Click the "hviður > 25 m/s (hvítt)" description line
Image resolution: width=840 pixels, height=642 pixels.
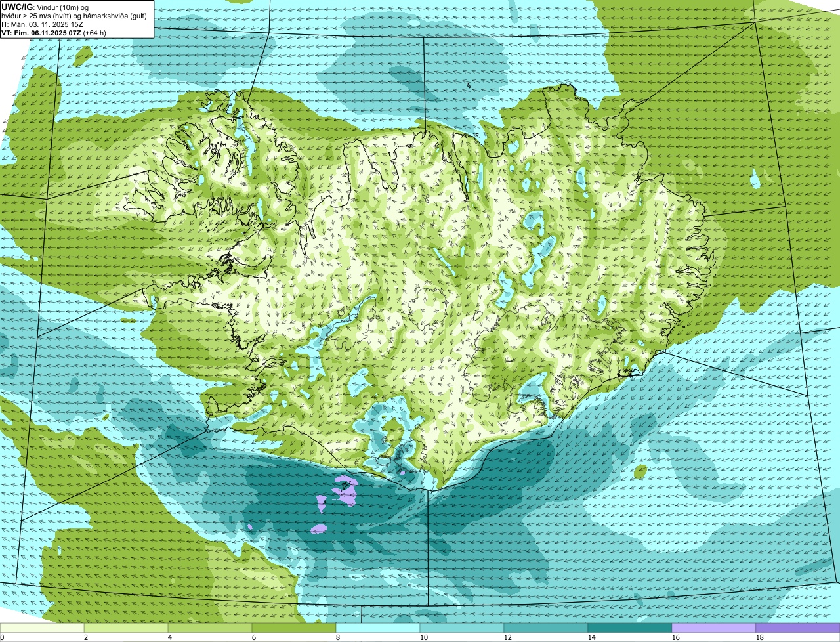click(74, 15)
